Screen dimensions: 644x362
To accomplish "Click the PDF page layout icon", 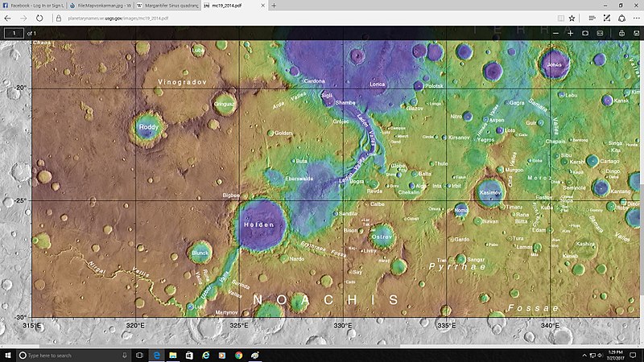I will [600, 33].
